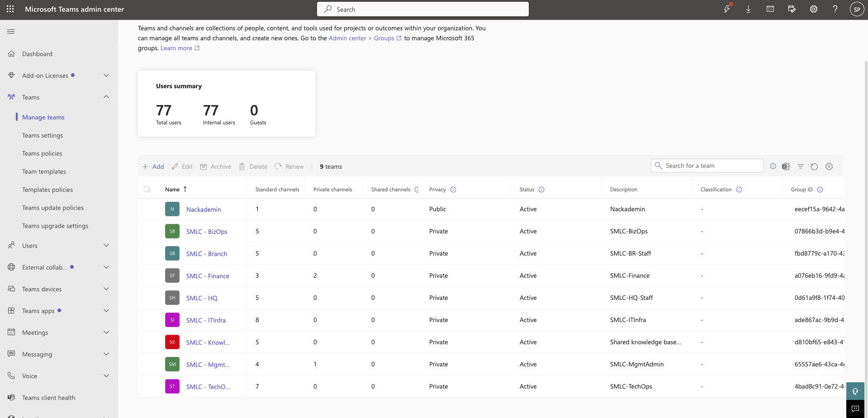Export teams list to Excel icon
Image resolution: width=868 pixels, height=418 pixels.
pos(786,166)
